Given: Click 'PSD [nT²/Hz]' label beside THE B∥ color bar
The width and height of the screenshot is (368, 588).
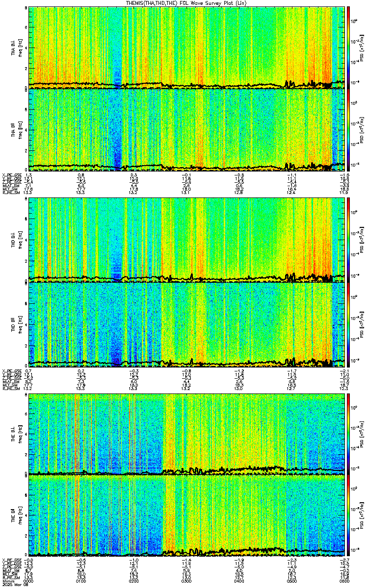Looking at the screenshot, I should (x=362, y=515).
